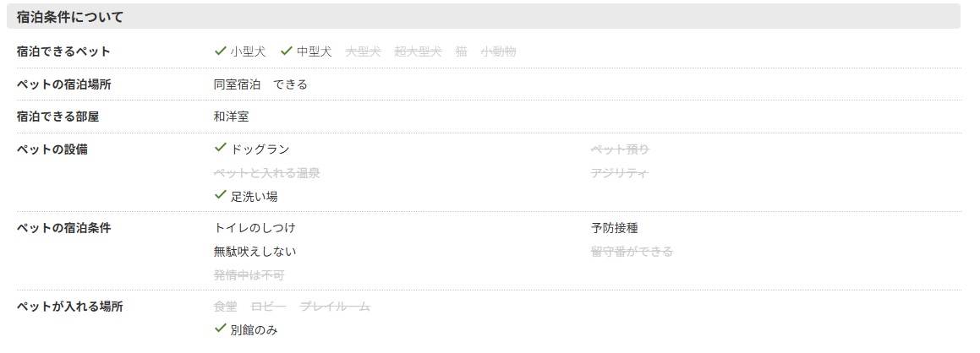Screen dimensions: 980x353
Task: Click the greyed-out 小動物 option
Action: (499, 52)
